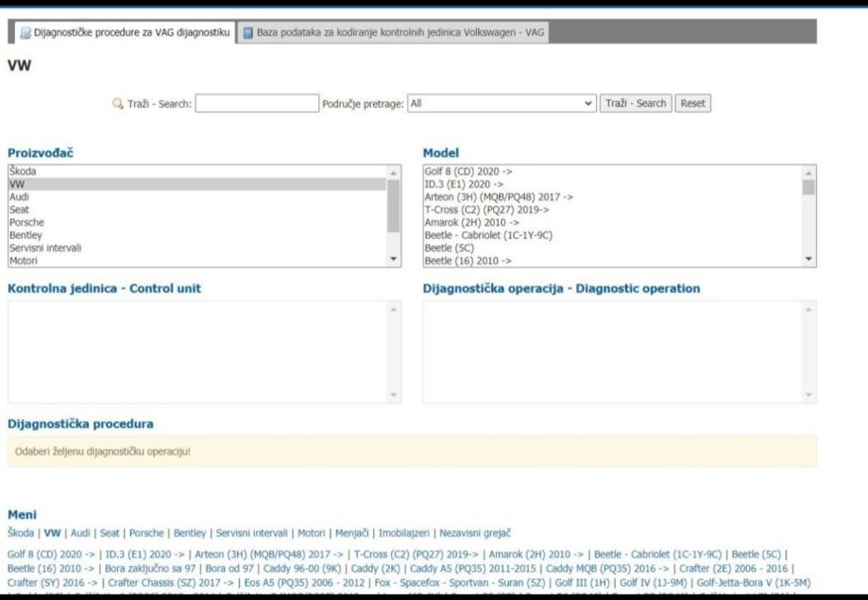The image size is (868, 600).
Task: Open the Seat link in Meni
Action: 109,533
